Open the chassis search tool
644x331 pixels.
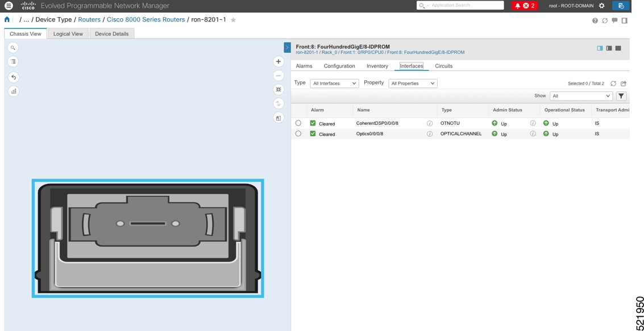13,48
